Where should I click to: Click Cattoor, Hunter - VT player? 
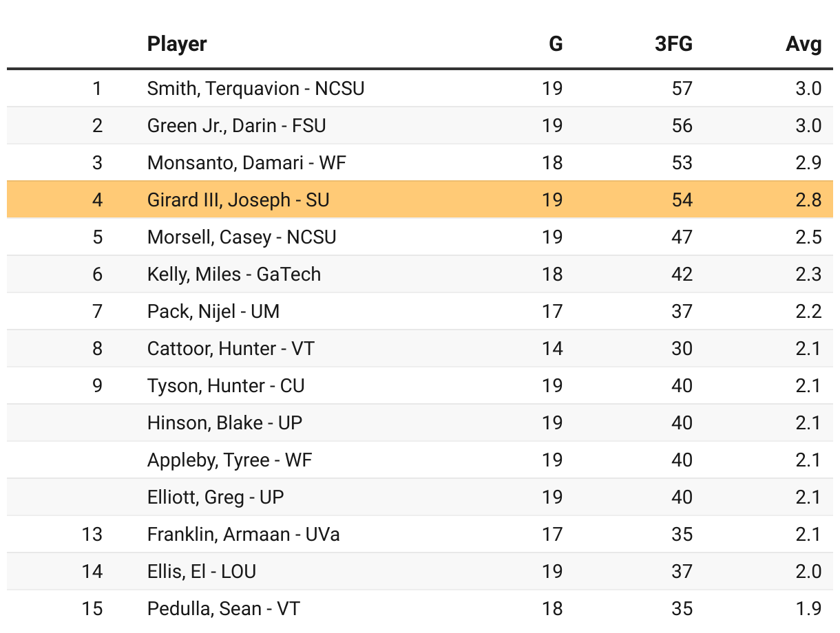[x=231, y=349]
